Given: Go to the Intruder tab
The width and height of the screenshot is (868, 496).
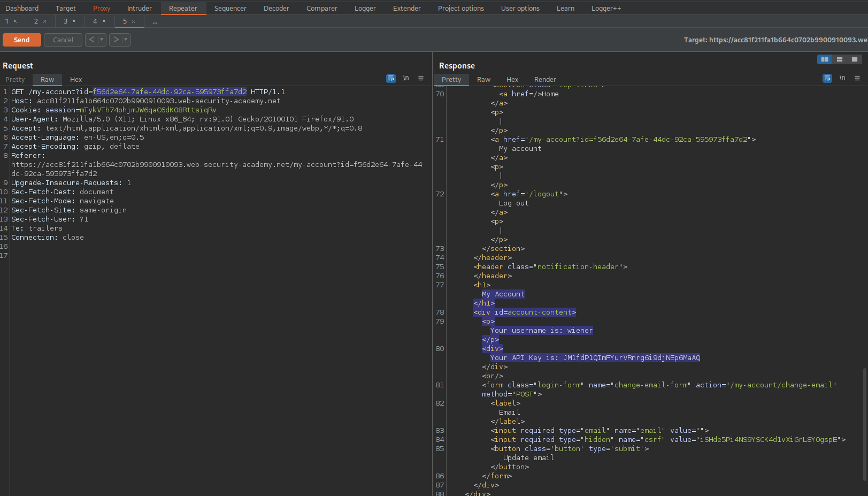Looking at the screenshot, I should click(x=140, y=8).
